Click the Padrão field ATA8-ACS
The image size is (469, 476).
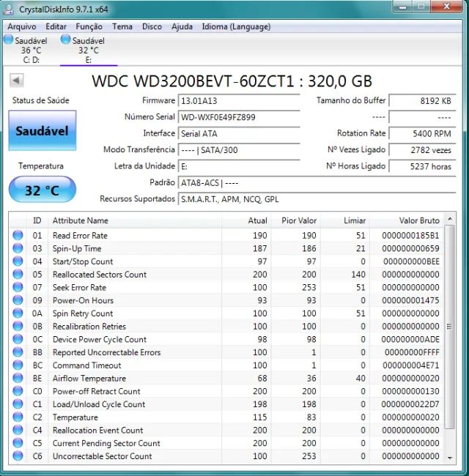317,183
